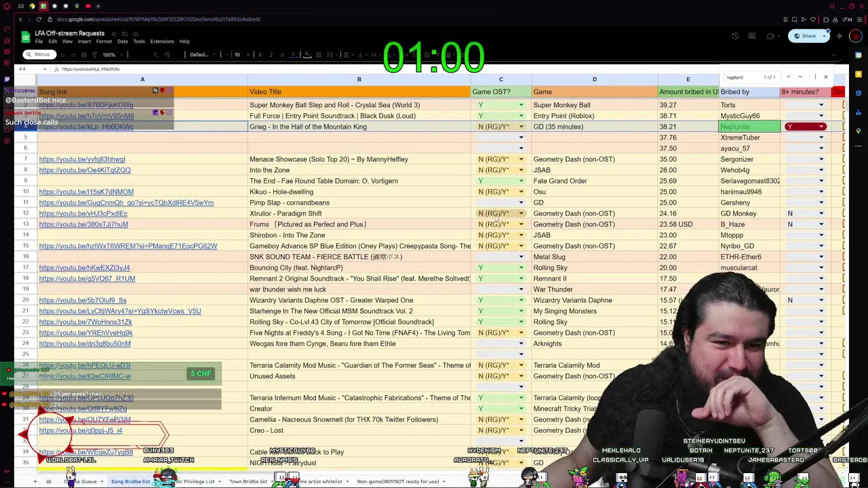
Task: Open the Google account avatar
Action: coord(856,36)
